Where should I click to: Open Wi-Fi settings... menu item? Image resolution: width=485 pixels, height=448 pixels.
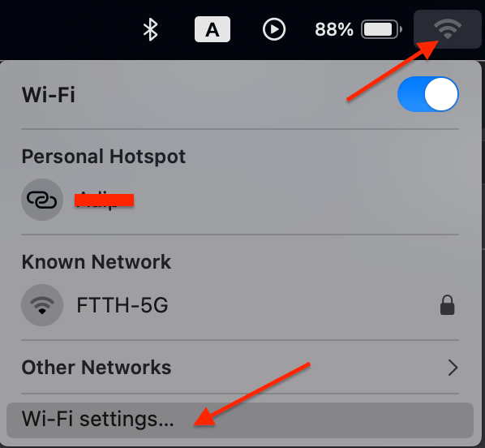(97, 420)
